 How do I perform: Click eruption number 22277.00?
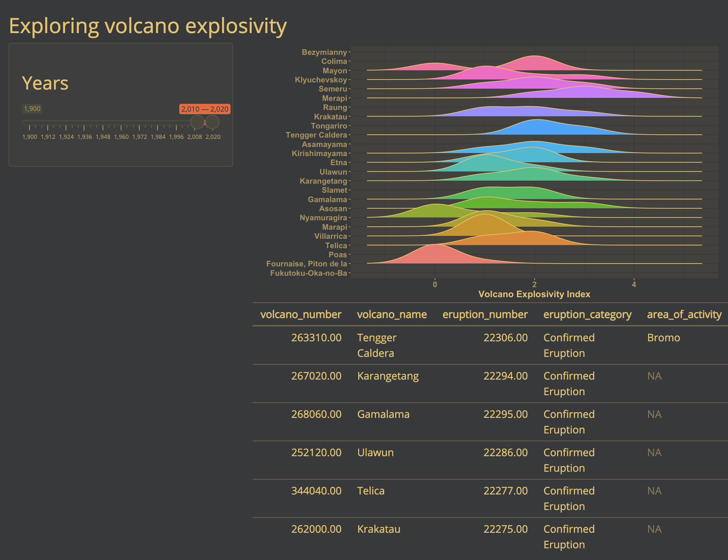coord(506,491)
